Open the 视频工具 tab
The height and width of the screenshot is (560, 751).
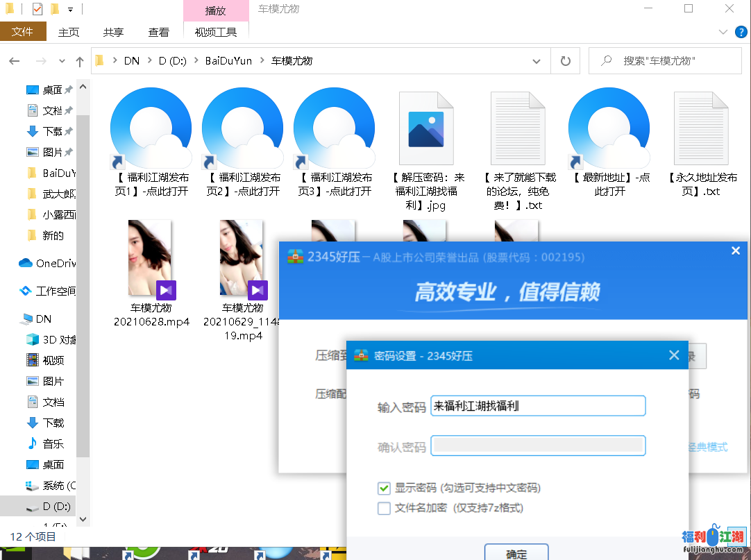pyautogui.click(x=216, y=32)
